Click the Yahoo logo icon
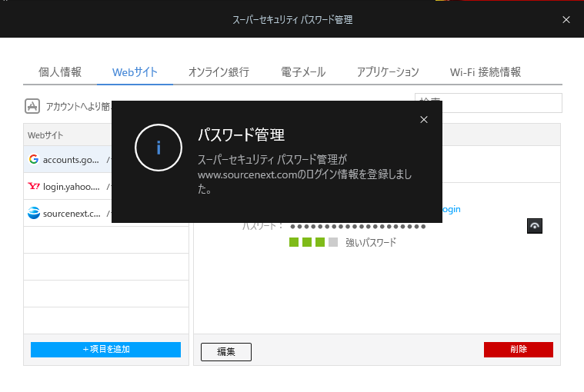Image resolution: width=584 pixels, height=392 pixels. point(34,186)
